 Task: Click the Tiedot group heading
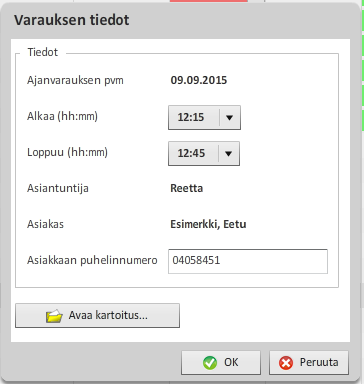click(x=43, y=52)
